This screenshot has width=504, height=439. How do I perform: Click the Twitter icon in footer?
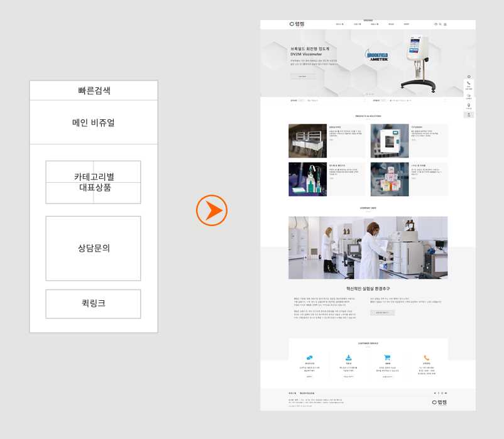(x=434, y=393)
